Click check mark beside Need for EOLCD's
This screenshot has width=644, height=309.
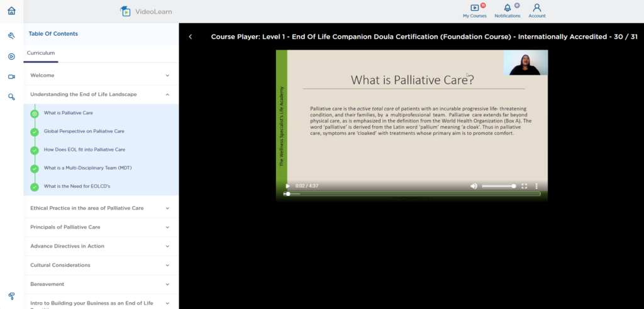pos(35,187)
